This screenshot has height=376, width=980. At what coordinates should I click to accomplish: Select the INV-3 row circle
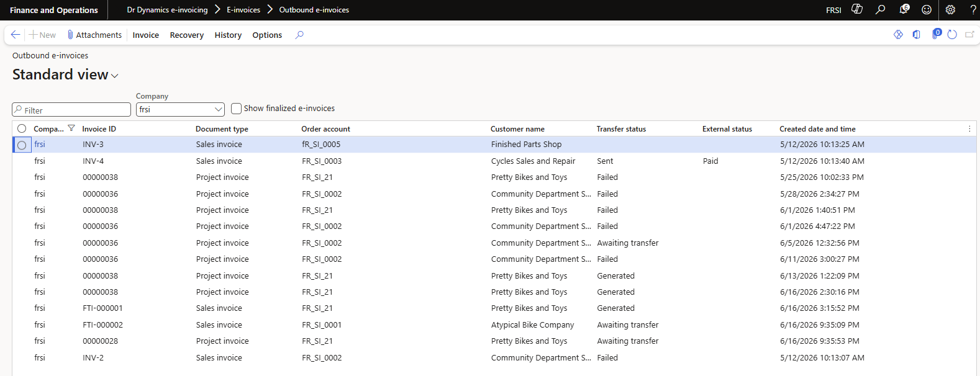22,145
